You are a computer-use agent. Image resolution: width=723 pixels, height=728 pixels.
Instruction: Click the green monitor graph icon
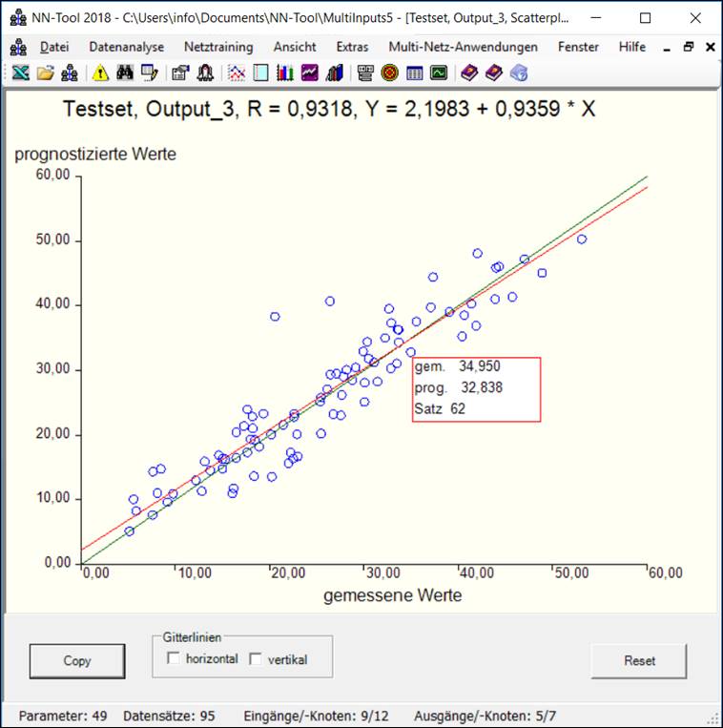438,73
